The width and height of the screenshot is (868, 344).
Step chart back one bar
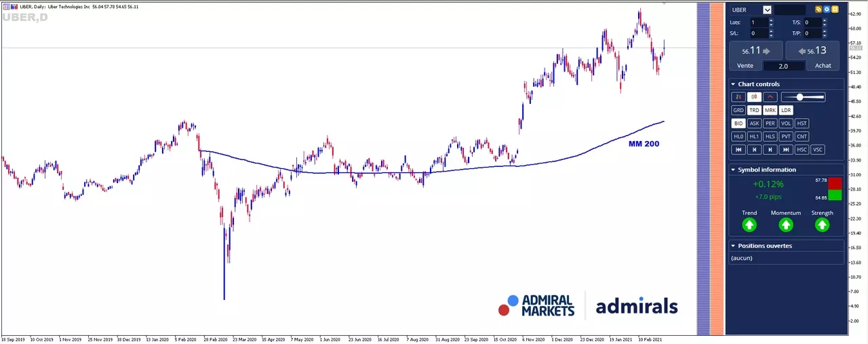point(754,149)
